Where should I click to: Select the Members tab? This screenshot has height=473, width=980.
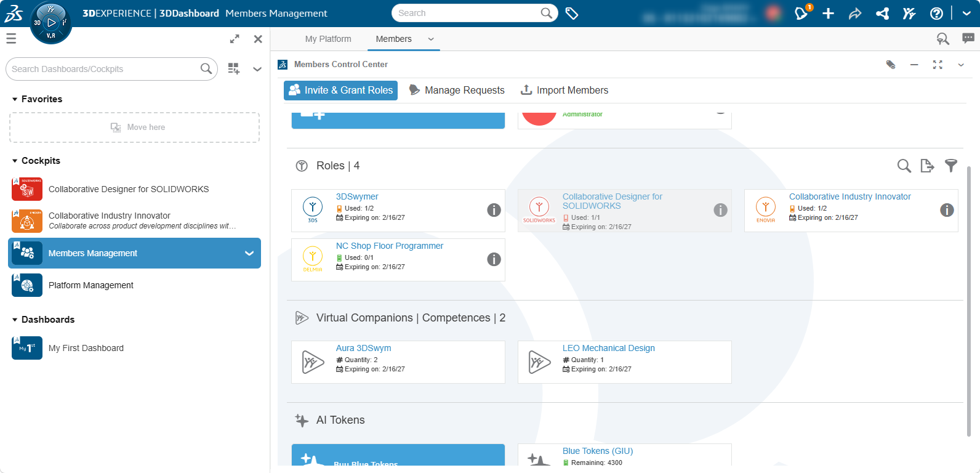pyautogui.click(x=394, y=39)
